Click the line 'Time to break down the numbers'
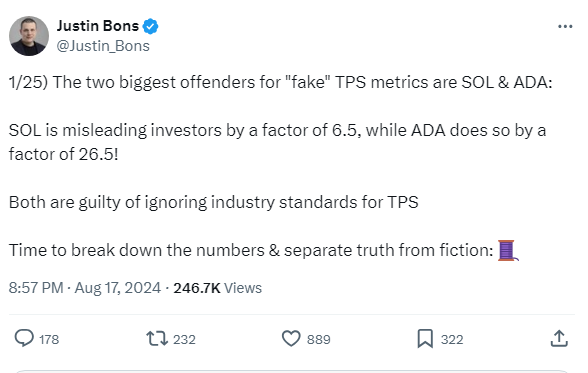588x373 pixels. (x=251, y=250)
